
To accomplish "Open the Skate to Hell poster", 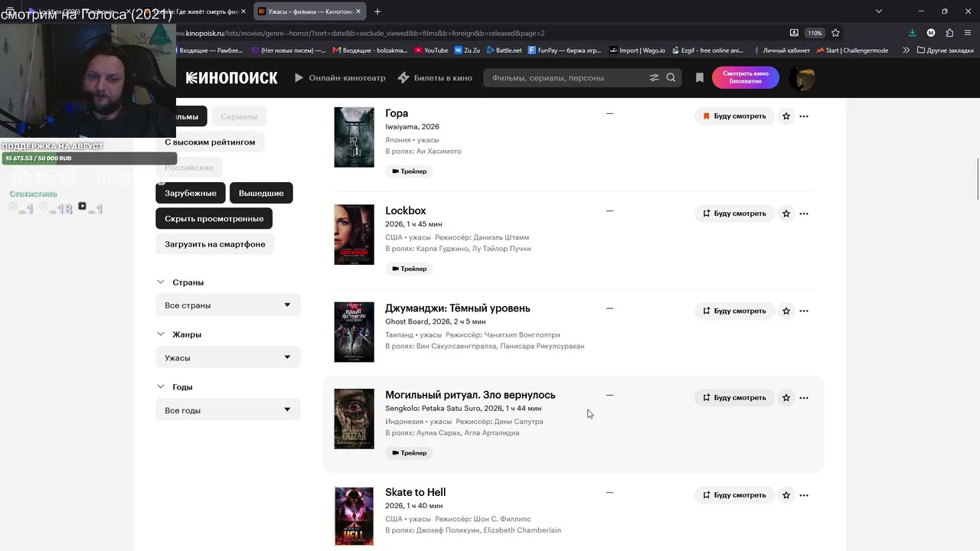I will [x=354, y=516].
